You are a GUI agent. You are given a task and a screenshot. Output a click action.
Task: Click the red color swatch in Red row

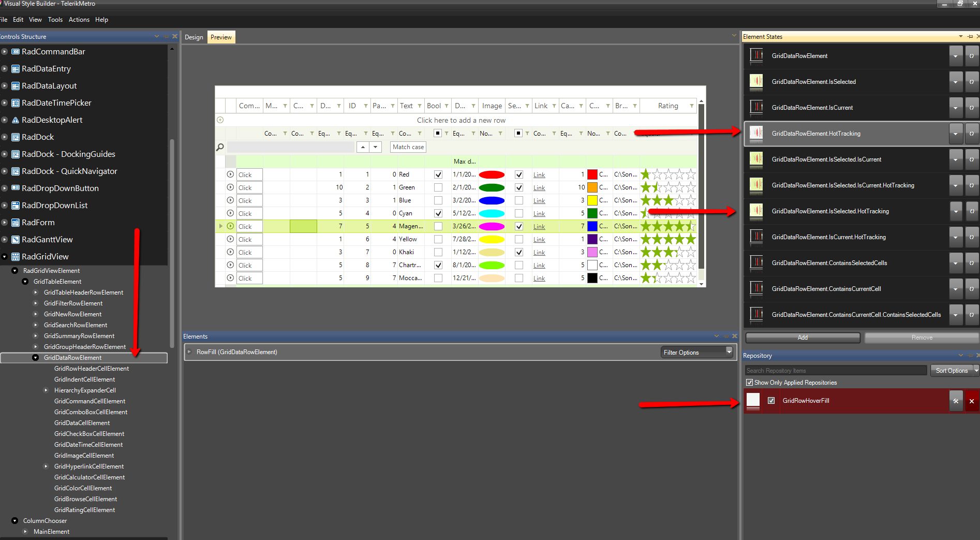tap(592, 174)
